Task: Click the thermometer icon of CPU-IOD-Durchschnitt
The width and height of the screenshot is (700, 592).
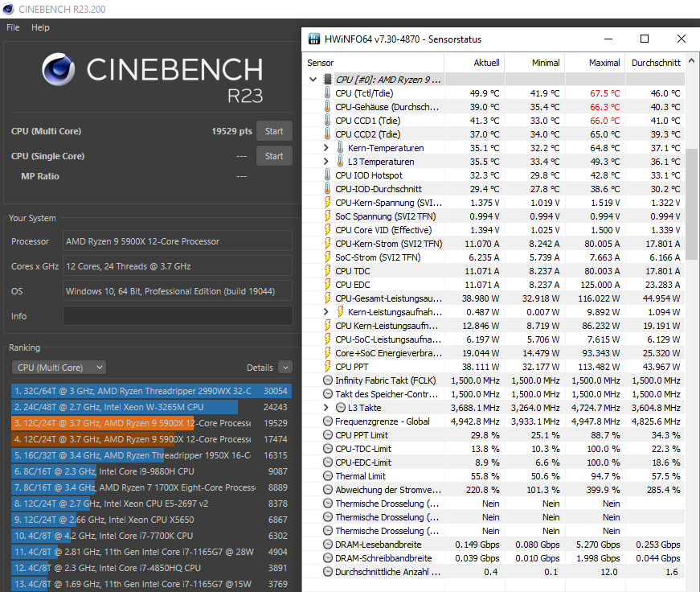Action: 327,189
